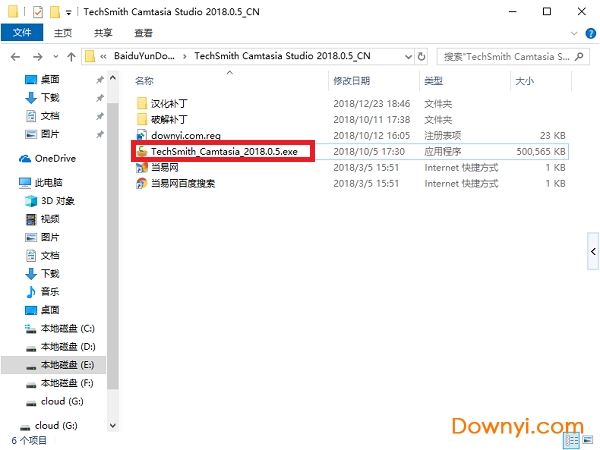Open 本地磁盘 (F:) drive
The height and width of the screenshot is (450, 600).
(x=67, y=383)
